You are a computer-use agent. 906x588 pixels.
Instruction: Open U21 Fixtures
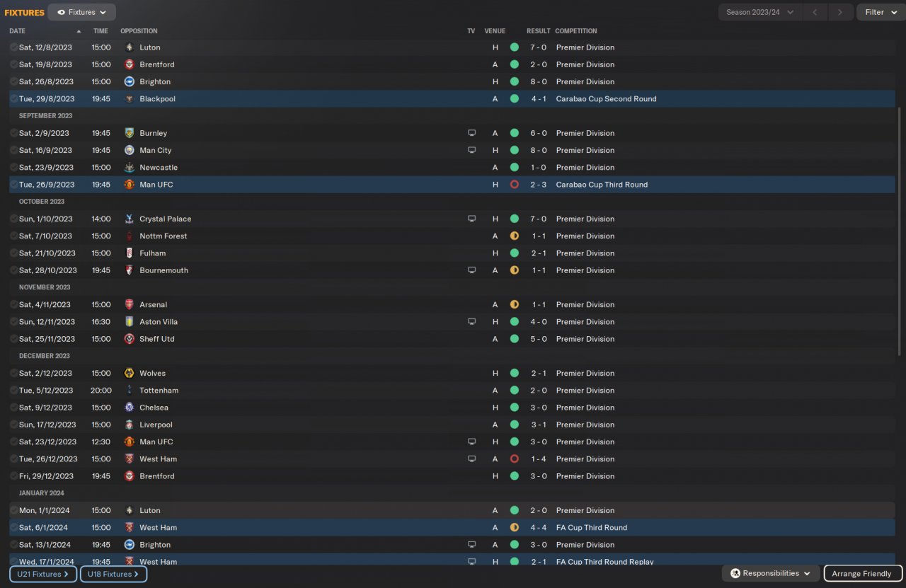point(42,574)
